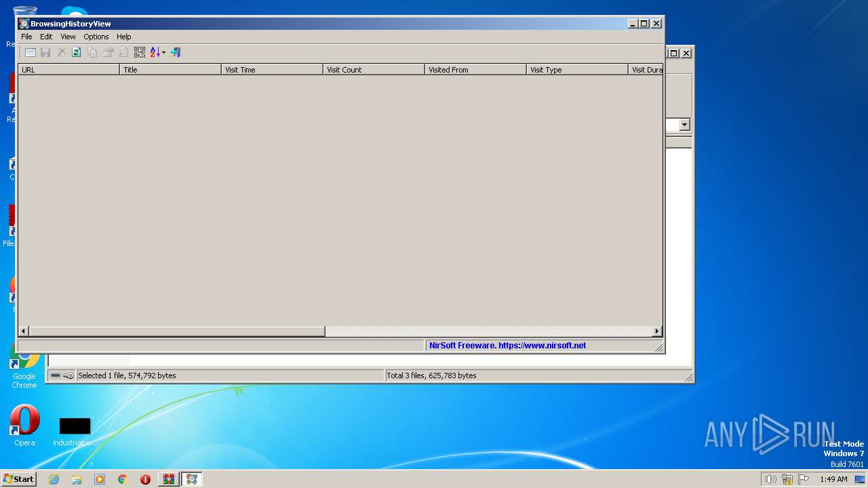Open dropdown arrow in background window
Viewport: 868px width, 488px height.
click(x=684, y=125)
